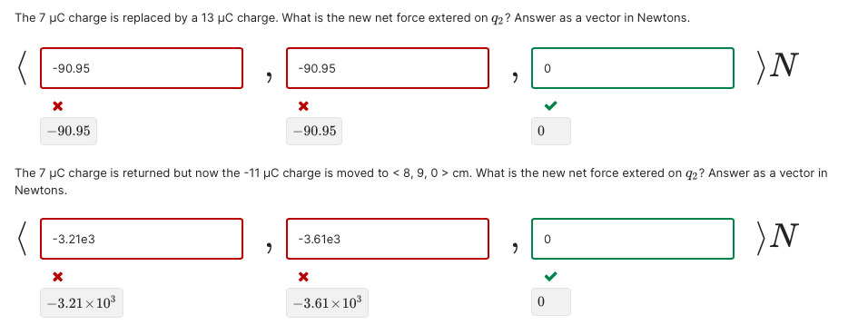Click the field containing -3.21e3
868x335 pixels.
point(141,239)
